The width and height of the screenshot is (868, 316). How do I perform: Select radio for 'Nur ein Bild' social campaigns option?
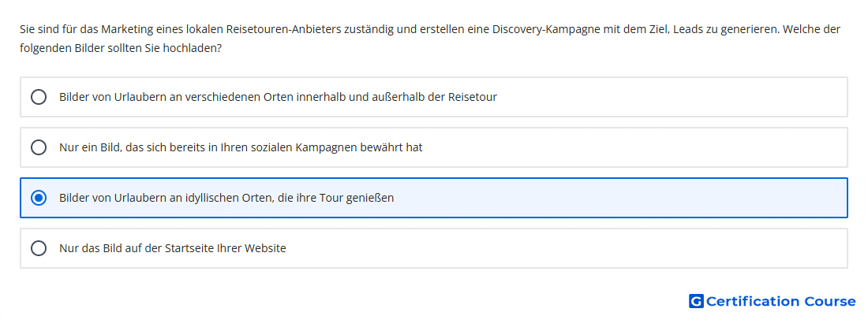[x=39, y=147]
